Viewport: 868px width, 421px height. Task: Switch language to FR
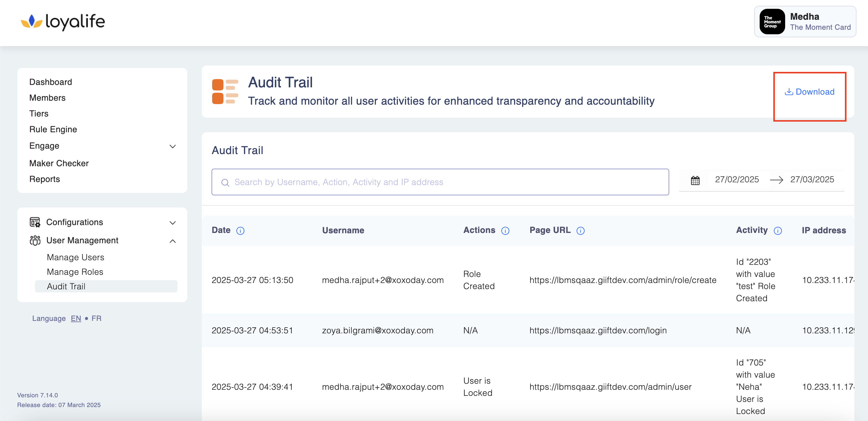(97, 318)
